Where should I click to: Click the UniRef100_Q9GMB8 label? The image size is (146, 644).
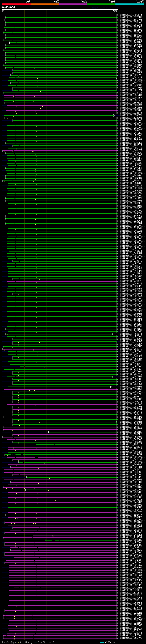tap(131, 289)
